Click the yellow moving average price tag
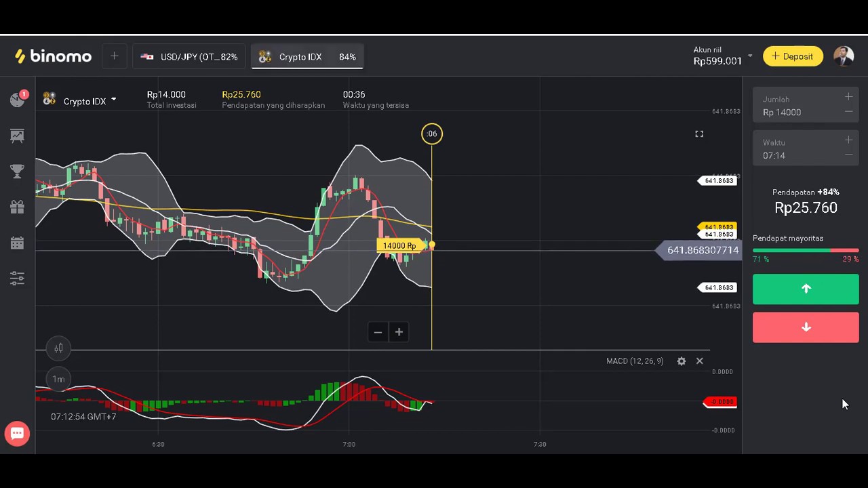The image size is (868, 488). pyautogui.click(x=717, y=227)
